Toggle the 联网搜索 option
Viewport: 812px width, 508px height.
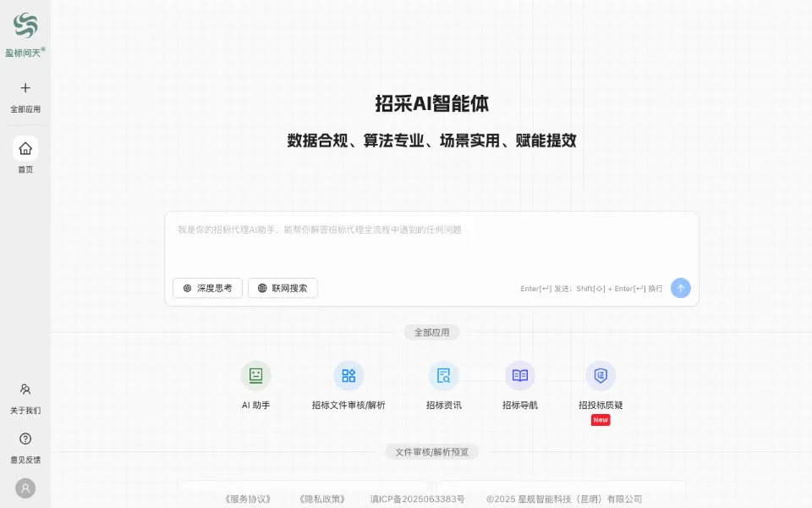[283, 288]
